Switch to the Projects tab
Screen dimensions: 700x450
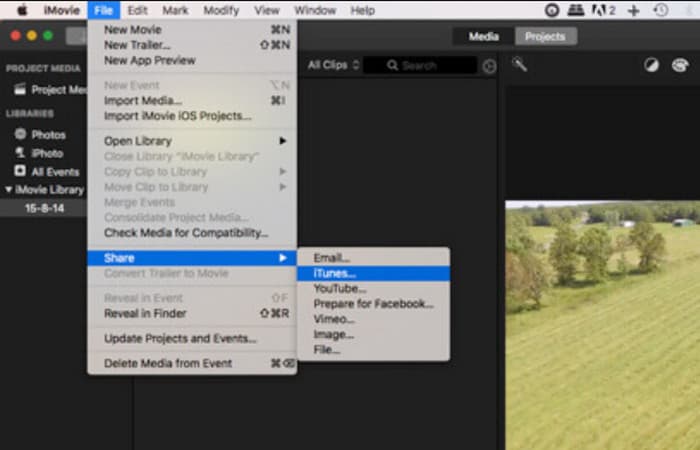(546, 37)
